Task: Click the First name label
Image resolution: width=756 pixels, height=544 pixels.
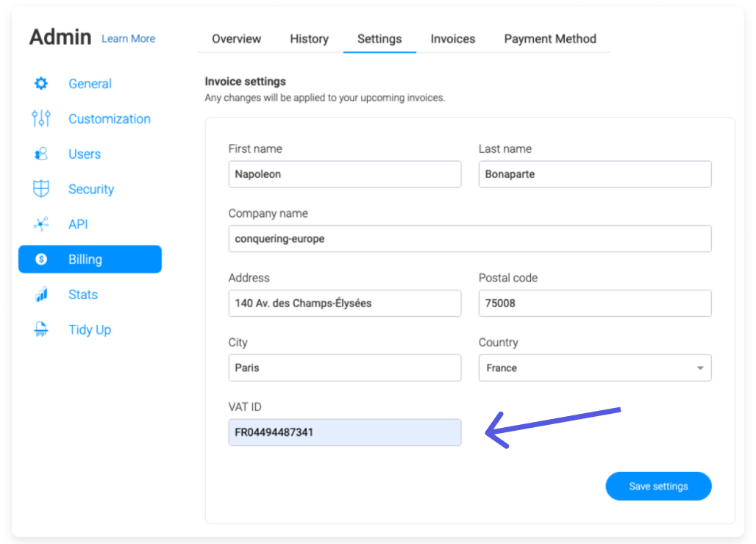Action: click(255, 149)
